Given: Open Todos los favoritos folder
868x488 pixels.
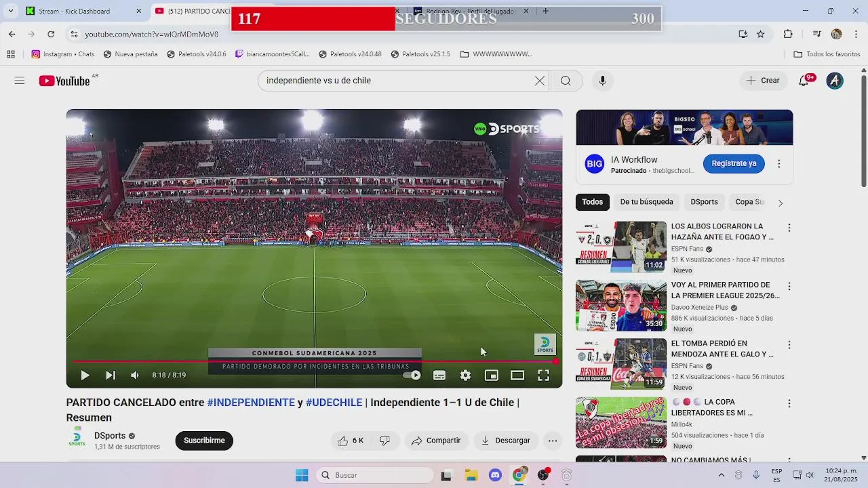Looking at the screenshot, I should click(827, 54).
